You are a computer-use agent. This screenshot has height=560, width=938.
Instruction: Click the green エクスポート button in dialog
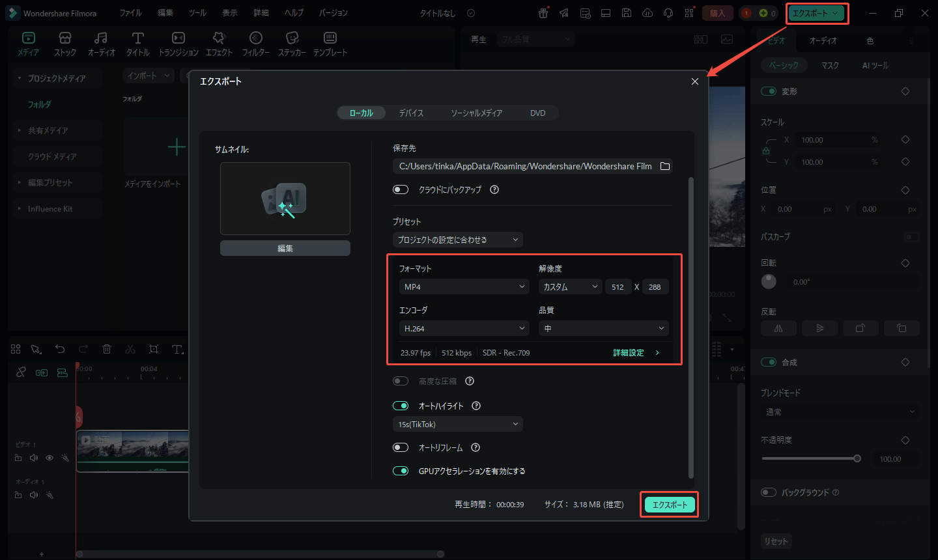[x=670, y=505]
